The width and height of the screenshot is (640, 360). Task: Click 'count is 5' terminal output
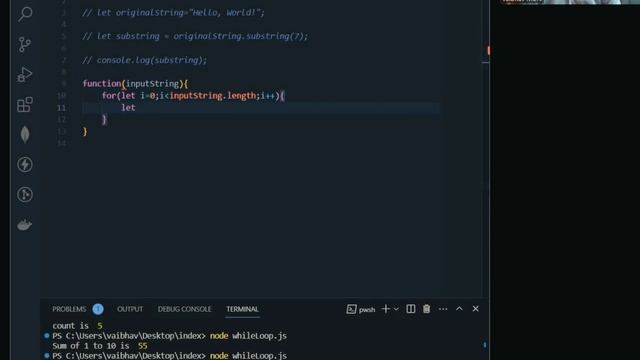[x=78, y=326]
